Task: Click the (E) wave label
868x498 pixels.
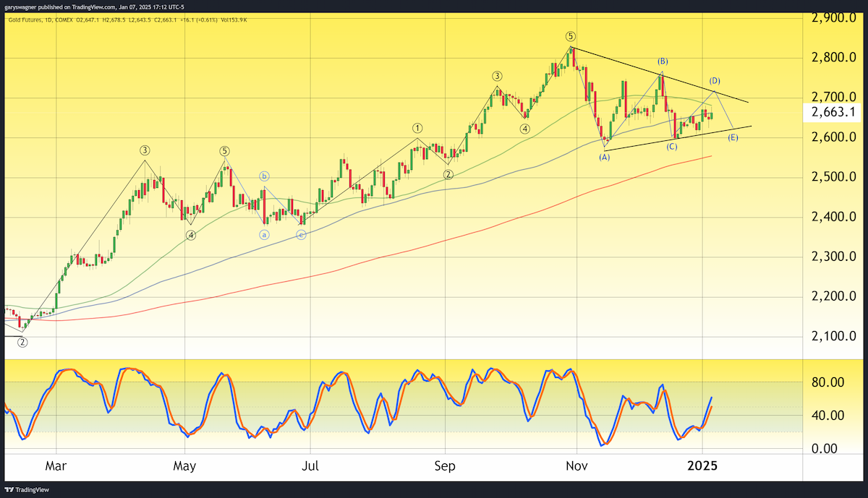Action: (733, 137)
